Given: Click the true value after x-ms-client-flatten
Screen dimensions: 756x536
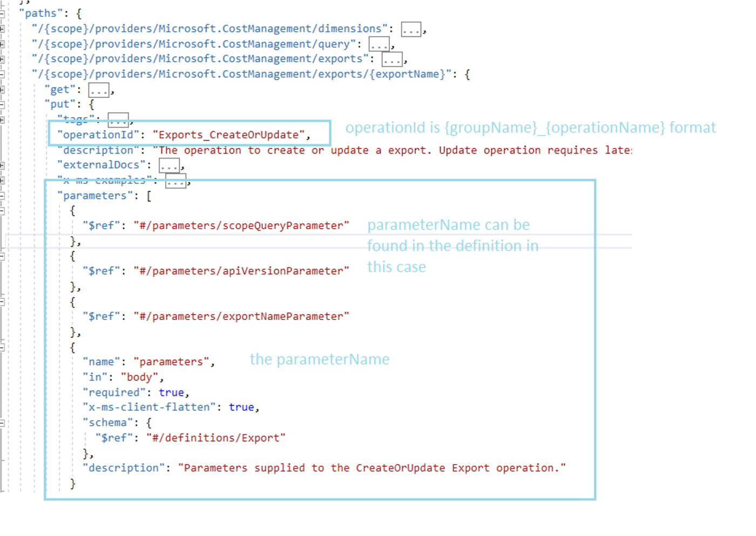Looking at the screenshot, I should pyautogui.click(x=241, y=407).
